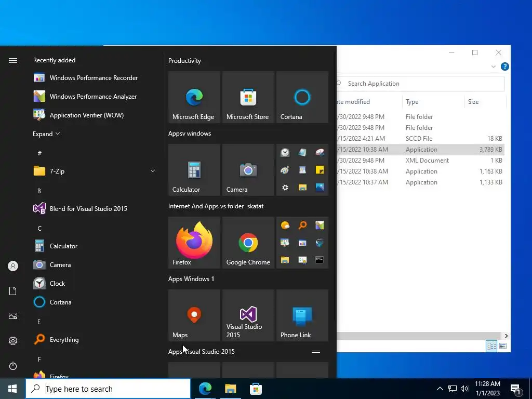Open Microsoft Edge from the taskbar
Screen dimensions: 532x399
205,389
